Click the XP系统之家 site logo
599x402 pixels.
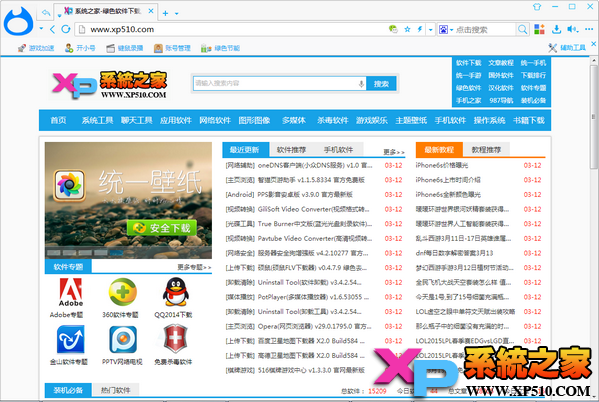tap(110, 84)
